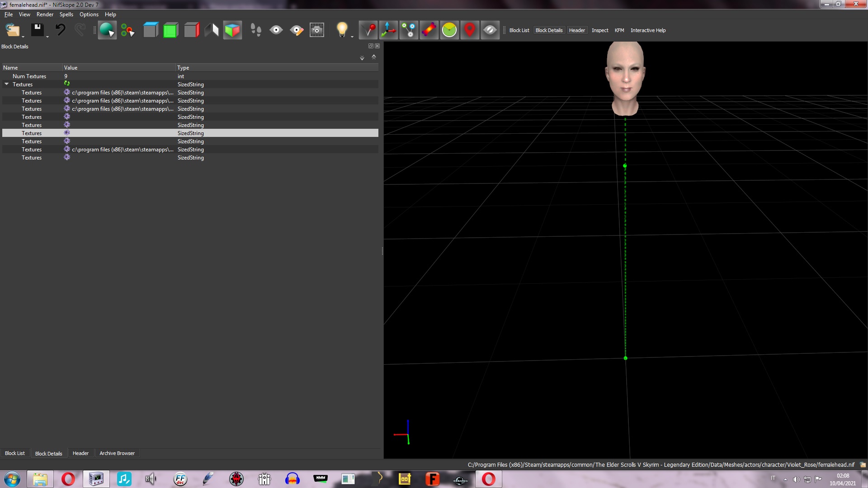Click the Undo arrow icon
The height and width of the screenshot is (488, 868).
coord(60,30)
